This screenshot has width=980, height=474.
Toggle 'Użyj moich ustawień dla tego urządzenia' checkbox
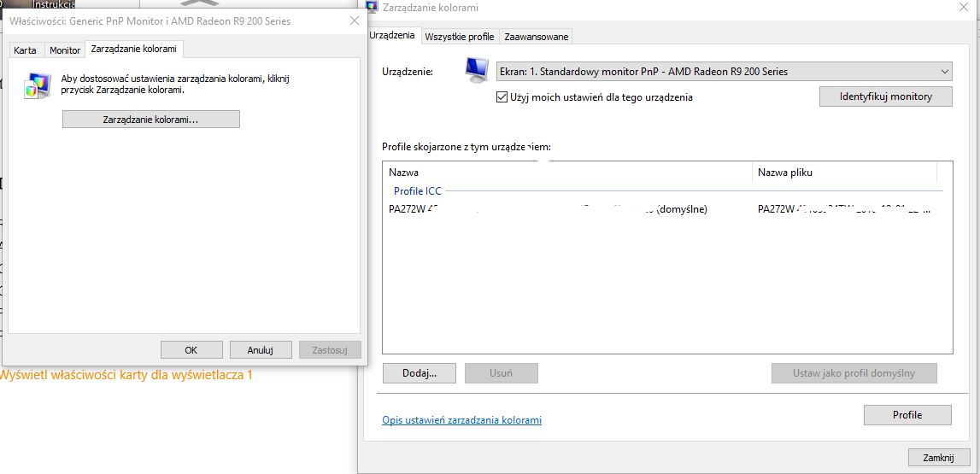[502, 97]
